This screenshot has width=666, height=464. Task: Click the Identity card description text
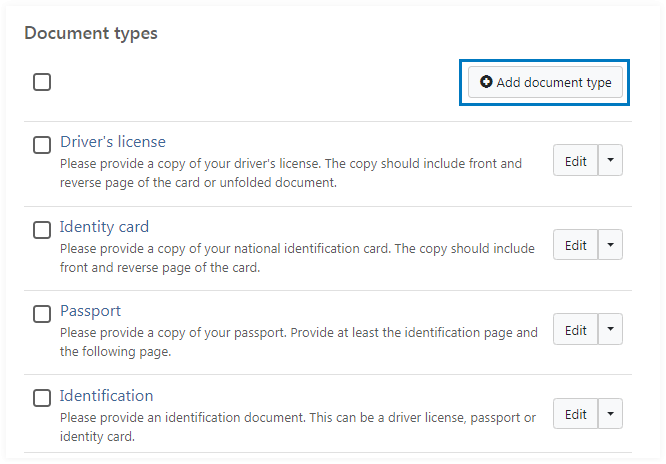tap(296, 257)
